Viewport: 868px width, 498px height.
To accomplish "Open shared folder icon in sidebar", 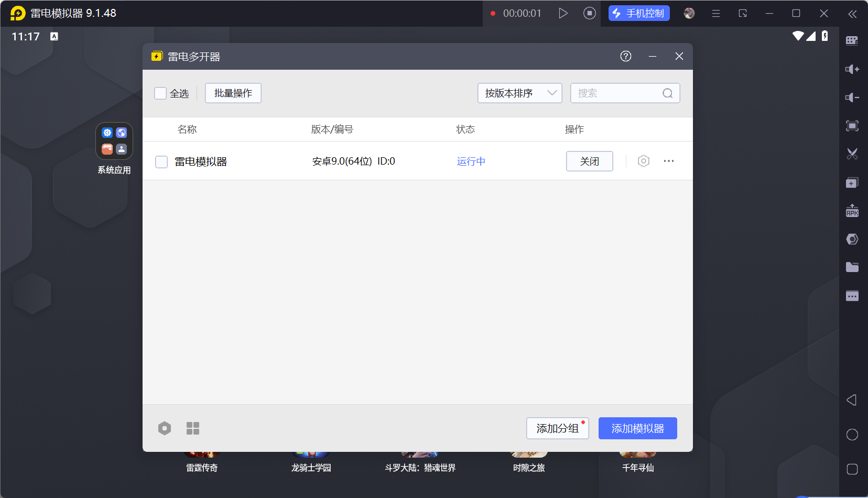I will (x=852, y=267).
